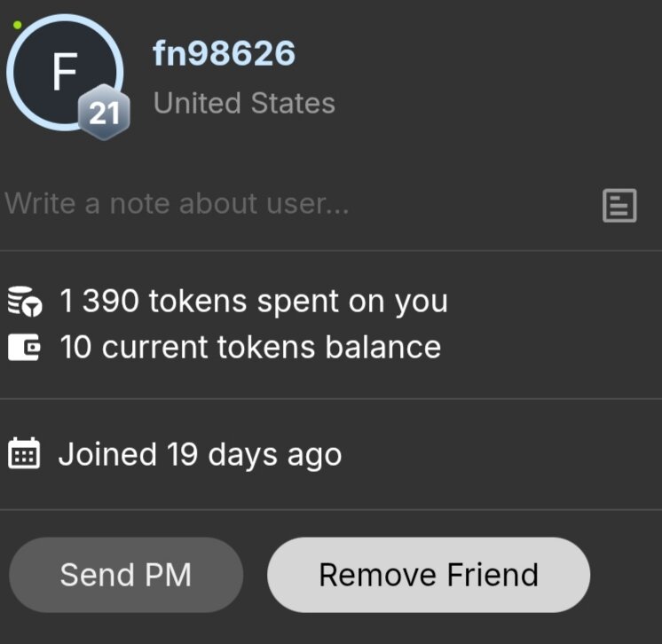This screenshot has width=662, height=644.
Task: Click the letter F inside the avatar
Action: 64,73
